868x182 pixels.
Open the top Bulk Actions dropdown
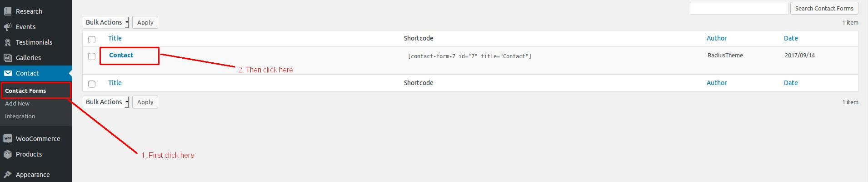pyautogui.click(x=106, y=22)
